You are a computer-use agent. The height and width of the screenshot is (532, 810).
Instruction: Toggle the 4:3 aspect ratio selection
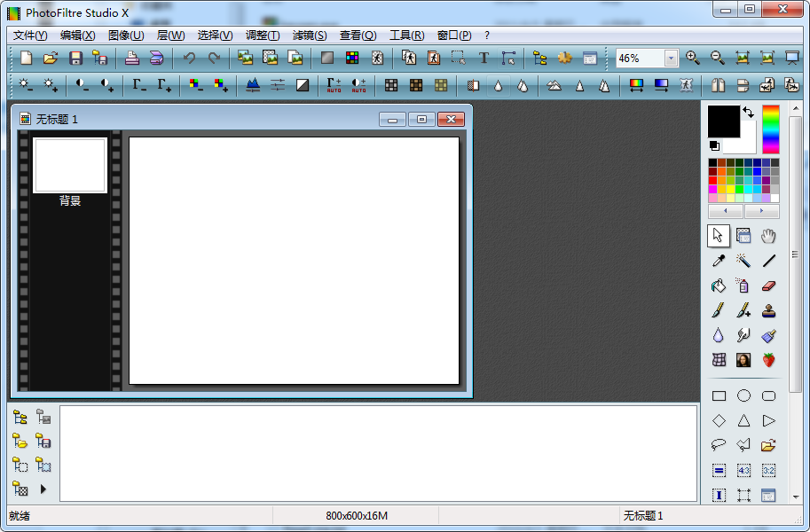[743, 471]
